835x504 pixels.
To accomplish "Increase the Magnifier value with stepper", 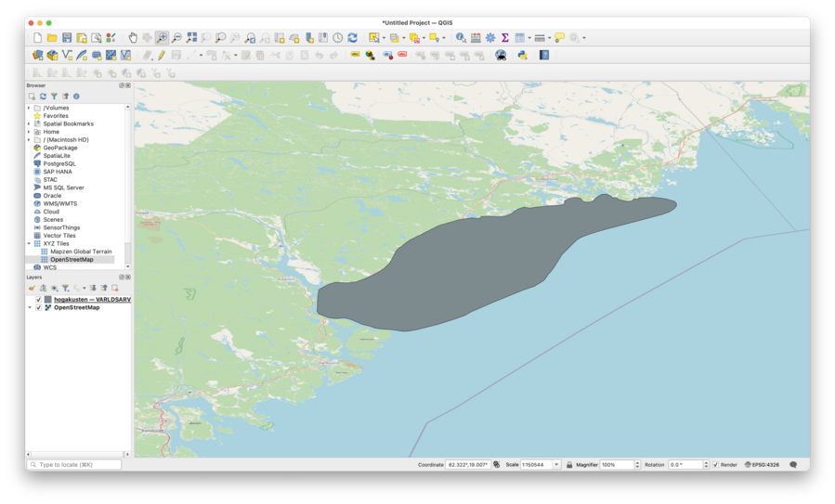I will (x=637, y=462).
